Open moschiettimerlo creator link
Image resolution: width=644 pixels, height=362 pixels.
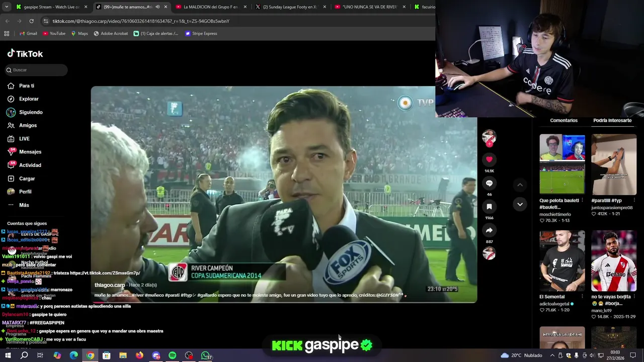[x=555, y=214]
